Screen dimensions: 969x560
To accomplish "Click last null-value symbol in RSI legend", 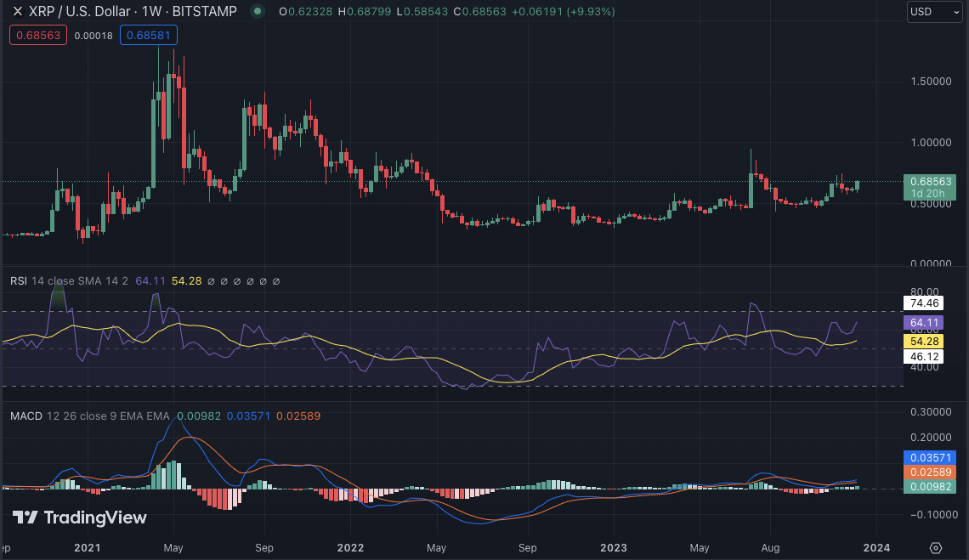I will pos(276,281).
